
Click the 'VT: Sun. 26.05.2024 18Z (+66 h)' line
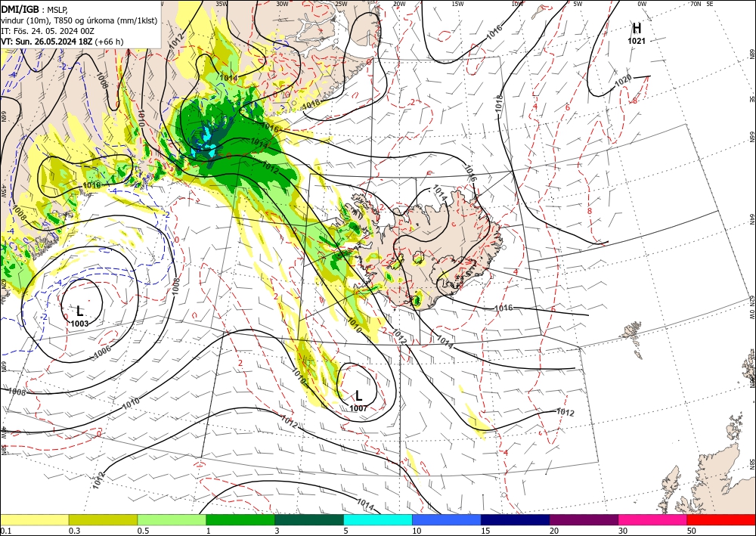point(62,42)
